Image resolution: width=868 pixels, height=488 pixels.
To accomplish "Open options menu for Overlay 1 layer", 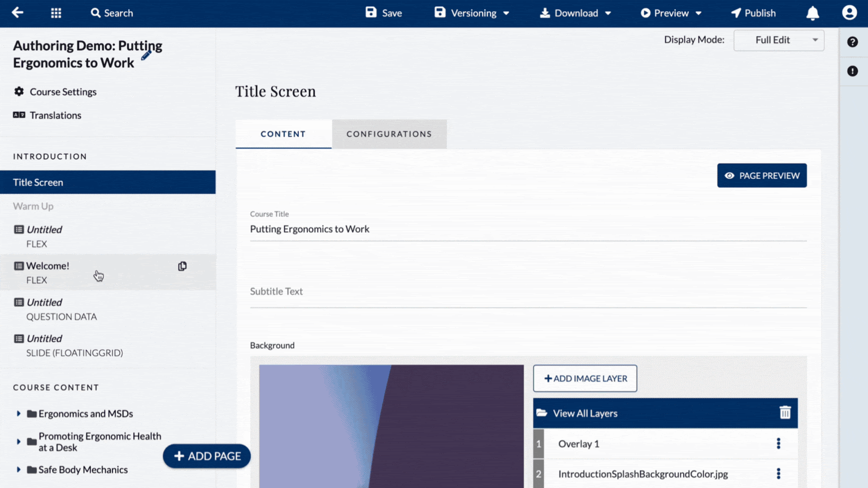I will [x=779, y=443].
